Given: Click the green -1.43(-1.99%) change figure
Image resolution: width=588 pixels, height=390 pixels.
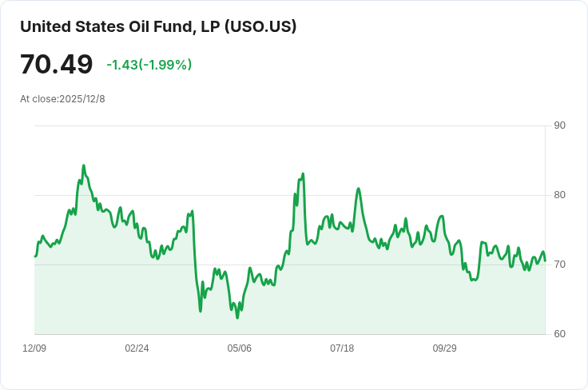Looking at the screenshot, I should (149, 65).
